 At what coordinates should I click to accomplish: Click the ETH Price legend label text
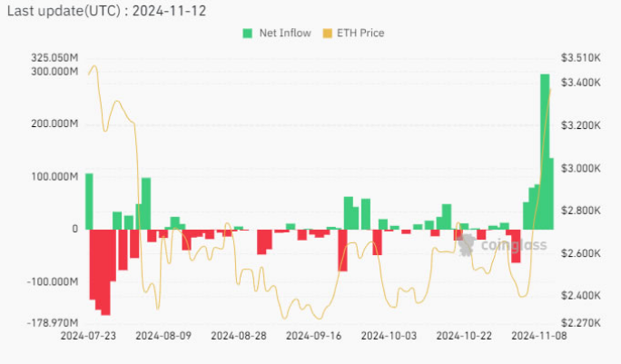coord(360,34)
